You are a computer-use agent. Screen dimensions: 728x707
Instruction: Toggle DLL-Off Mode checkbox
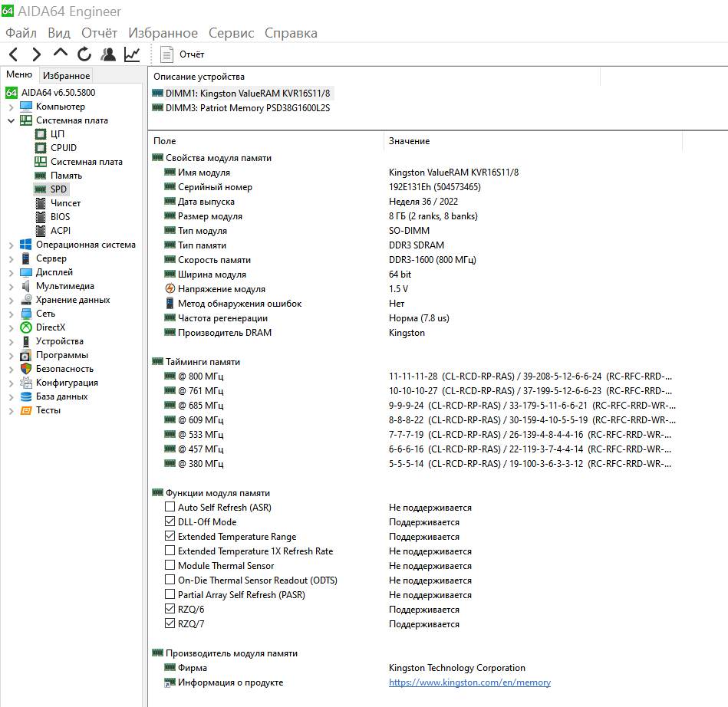tap(170, 521)
